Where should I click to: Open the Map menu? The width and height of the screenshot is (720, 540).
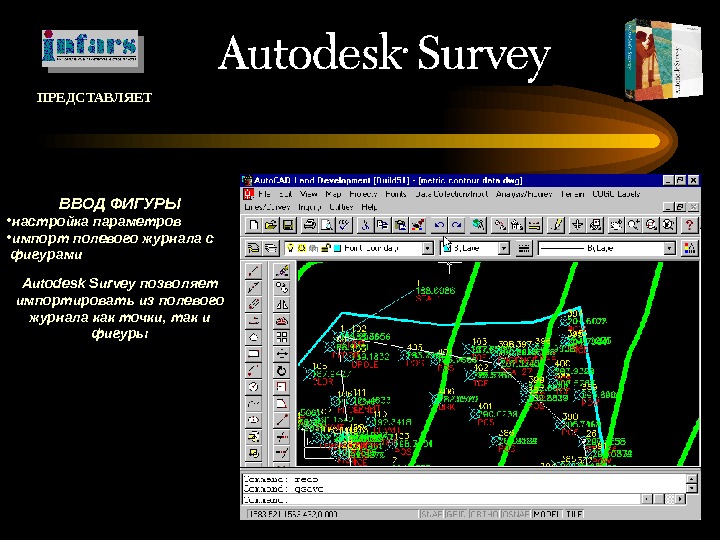point(333,194)
